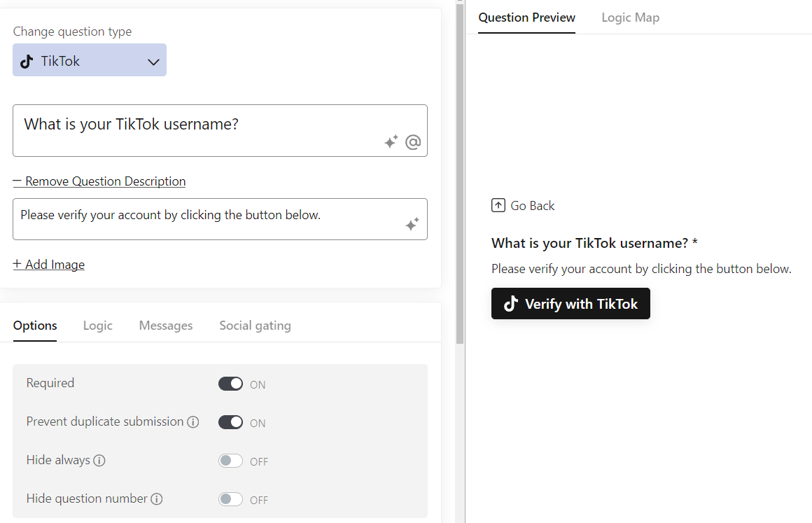The image size is (812, 523).
Task: Click the @ mention icon in question field
Action: 413,142
